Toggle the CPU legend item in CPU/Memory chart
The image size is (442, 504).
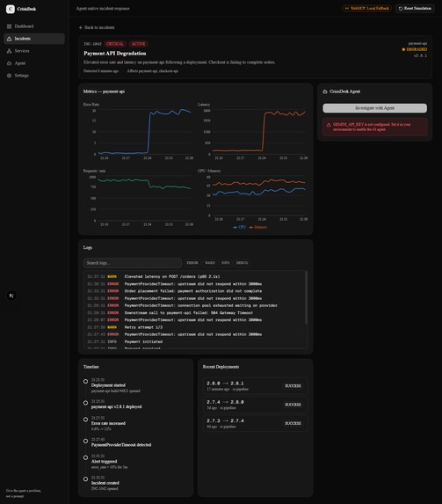239,227
